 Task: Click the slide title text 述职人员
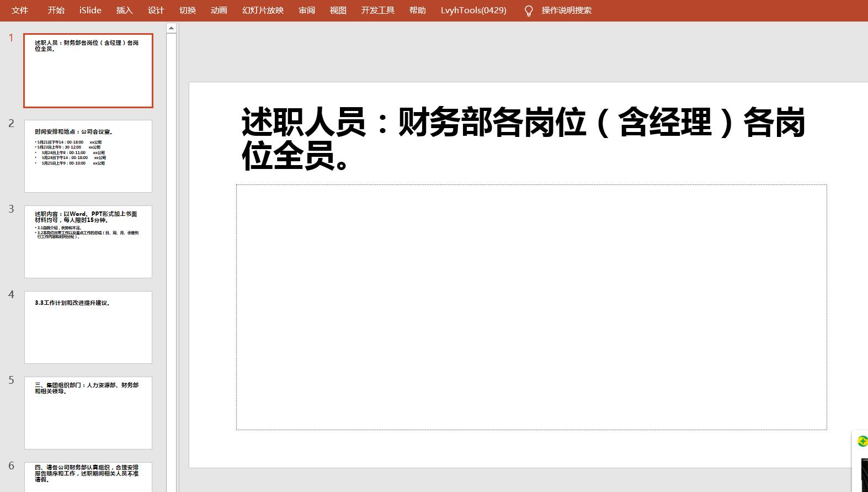point(523,139)
